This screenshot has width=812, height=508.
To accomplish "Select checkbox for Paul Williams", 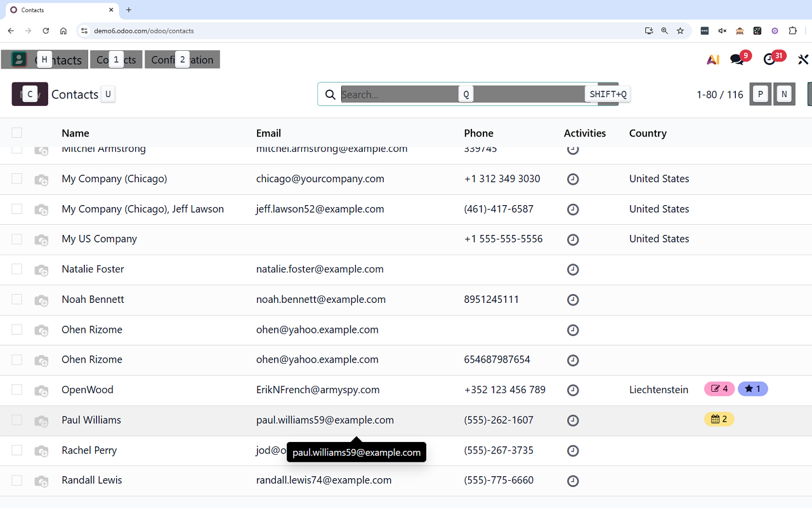I will click(x=17, y=420).
